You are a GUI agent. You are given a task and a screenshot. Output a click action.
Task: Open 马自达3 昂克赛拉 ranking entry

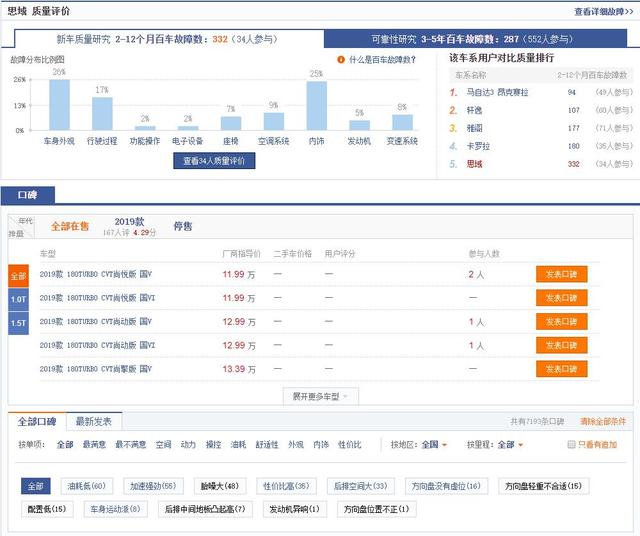click(497, 92)
